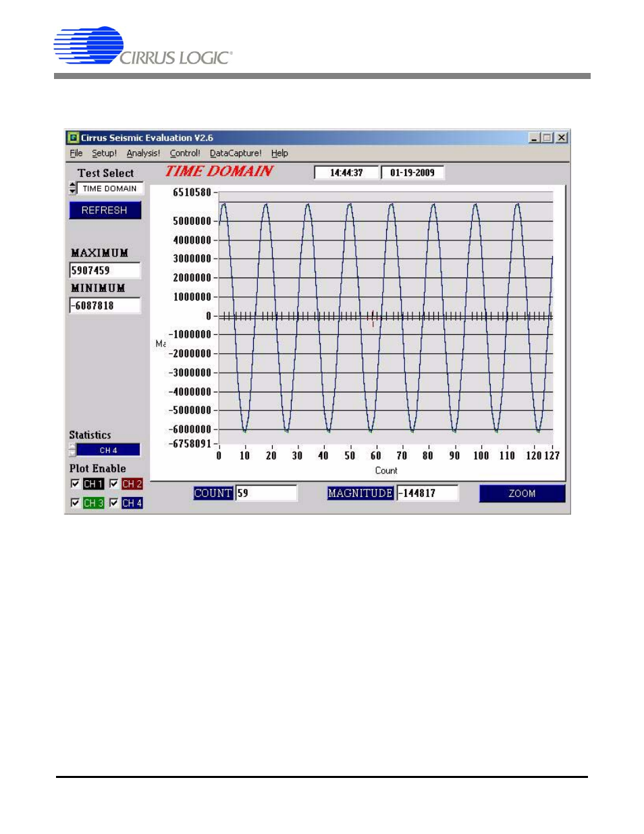Open the File menu
Screen dimensions: 644x834
(x=76, y=153)
